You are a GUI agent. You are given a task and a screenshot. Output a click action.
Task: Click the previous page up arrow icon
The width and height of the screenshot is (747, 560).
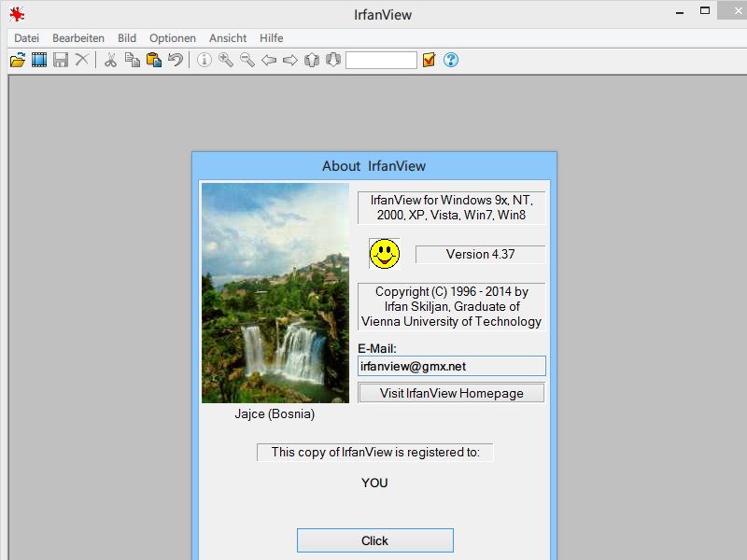tap(312, 60)
